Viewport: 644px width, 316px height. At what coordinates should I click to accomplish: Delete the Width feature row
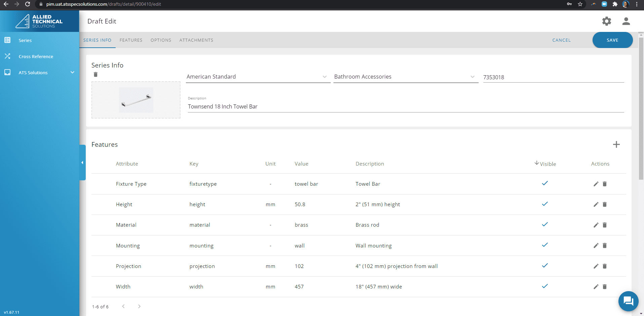605,287
